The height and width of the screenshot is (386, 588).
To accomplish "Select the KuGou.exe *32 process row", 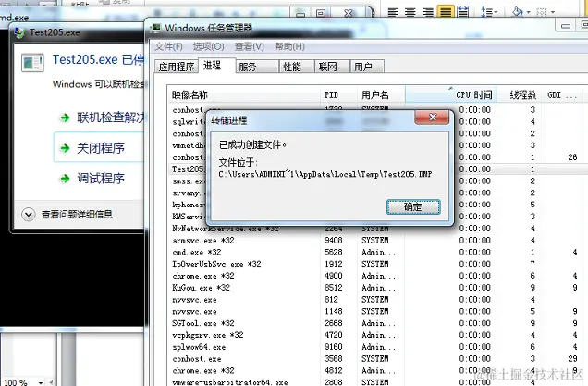I will pos(375,288).
